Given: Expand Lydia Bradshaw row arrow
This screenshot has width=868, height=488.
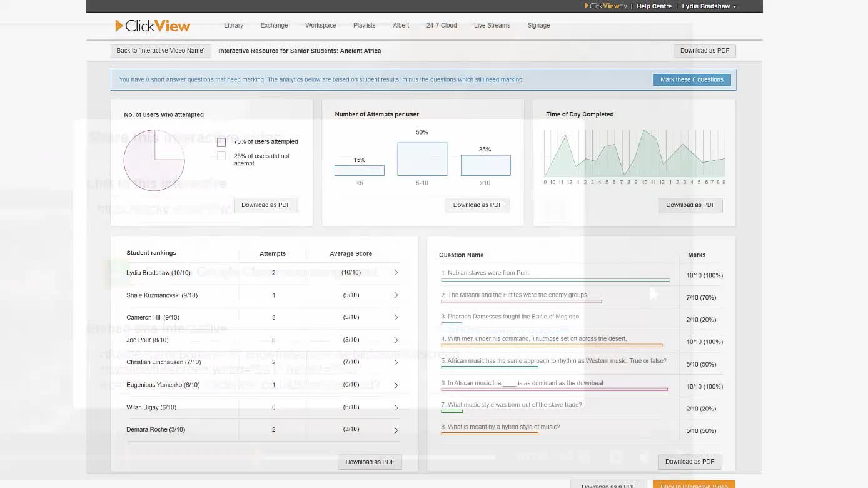Looking at the screenshot, I should pos(396,273).
